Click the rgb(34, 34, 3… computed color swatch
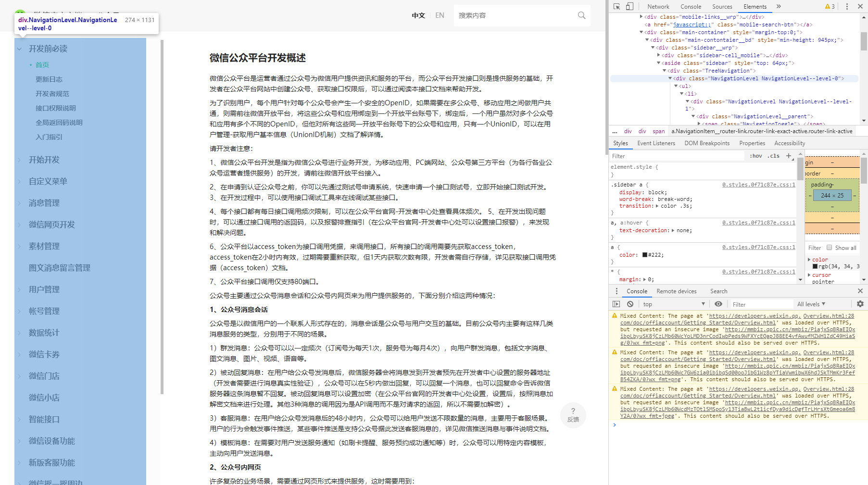The width and height of the screenshot is (868, 485). click(x=815, y=266)
